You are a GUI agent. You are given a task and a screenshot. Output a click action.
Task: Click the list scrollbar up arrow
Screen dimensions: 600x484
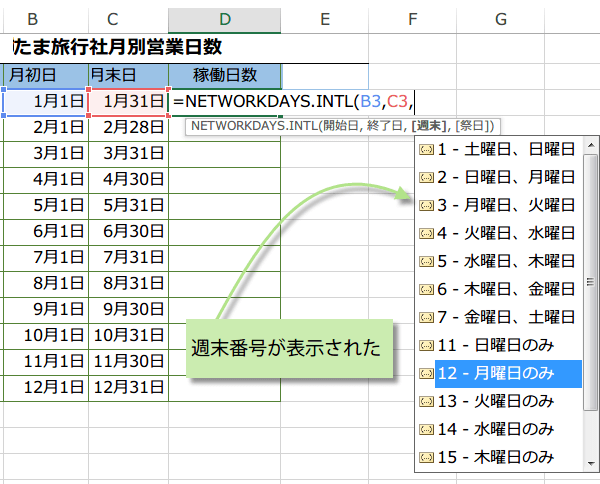591,145
